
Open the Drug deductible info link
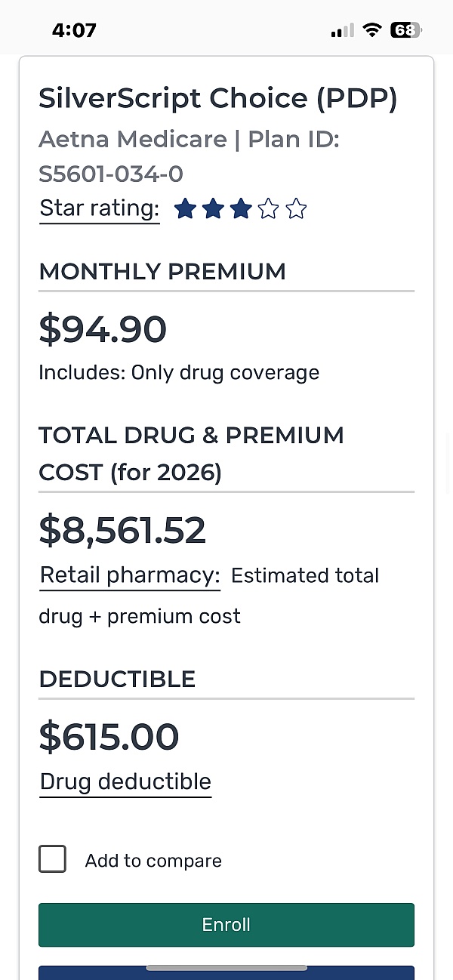click(125, 781)
